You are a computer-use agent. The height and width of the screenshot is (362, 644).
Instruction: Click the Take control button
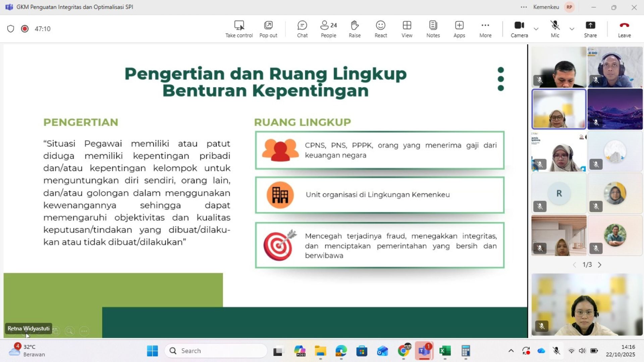[x=239, y=29]
